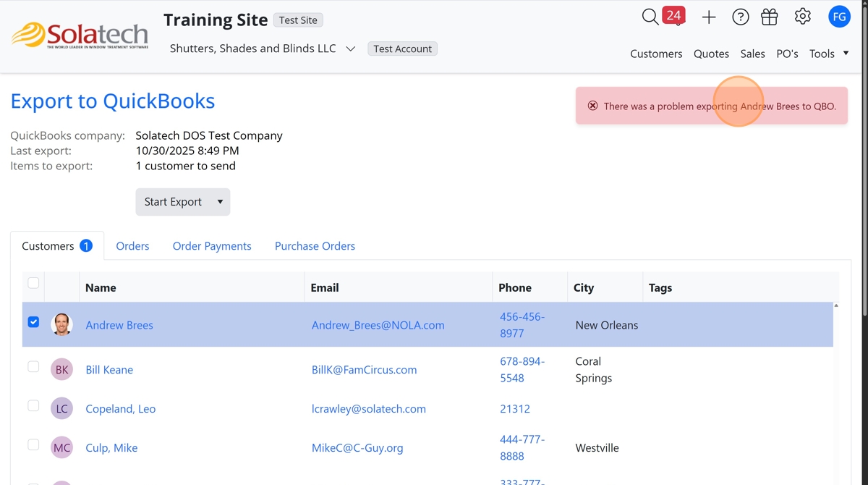868x485 pixels.
Task: Check the Culp, Mike row checkbox
Action: tap(33, 445)
